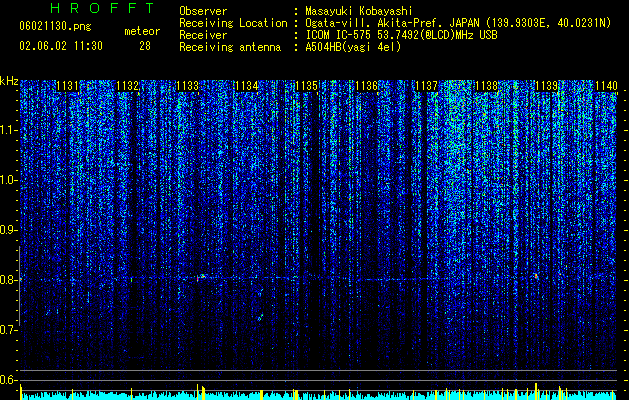Viewport: 629px width, 400px height.
Task: Click the 0.6 frequency axis label
Action: click(7, 380)
